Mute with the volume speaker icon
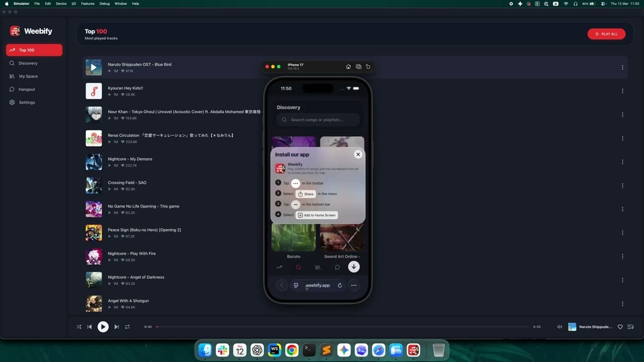Image resolution: width=644 pixels, height=362 pixels. pos(559,327)
